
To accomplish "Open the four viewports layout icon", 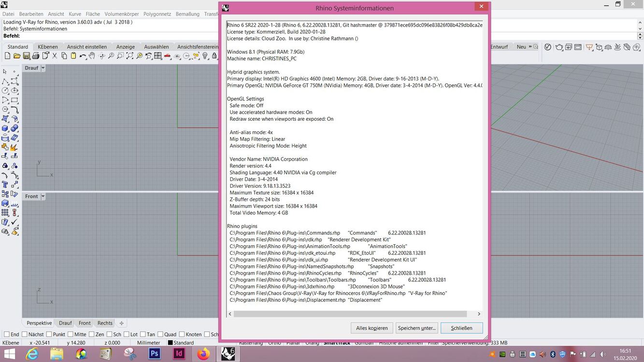I will [x=158, y=56].
